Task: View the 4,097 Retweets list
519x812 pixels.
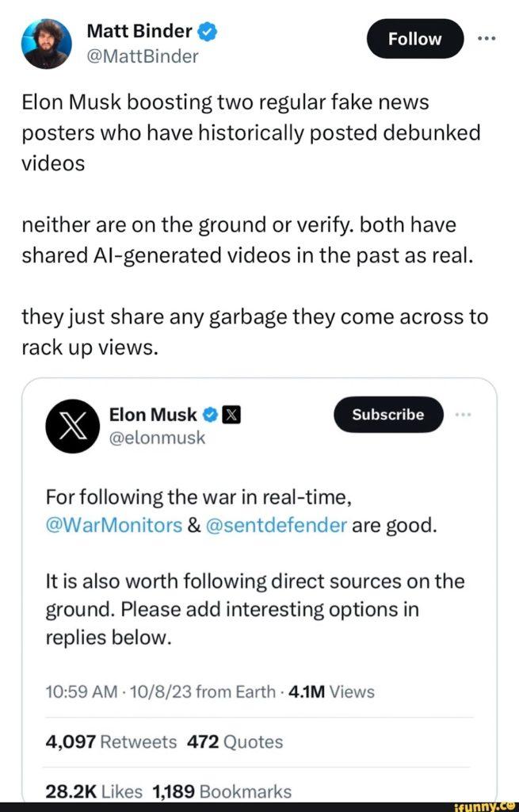Action: point(111,741)
